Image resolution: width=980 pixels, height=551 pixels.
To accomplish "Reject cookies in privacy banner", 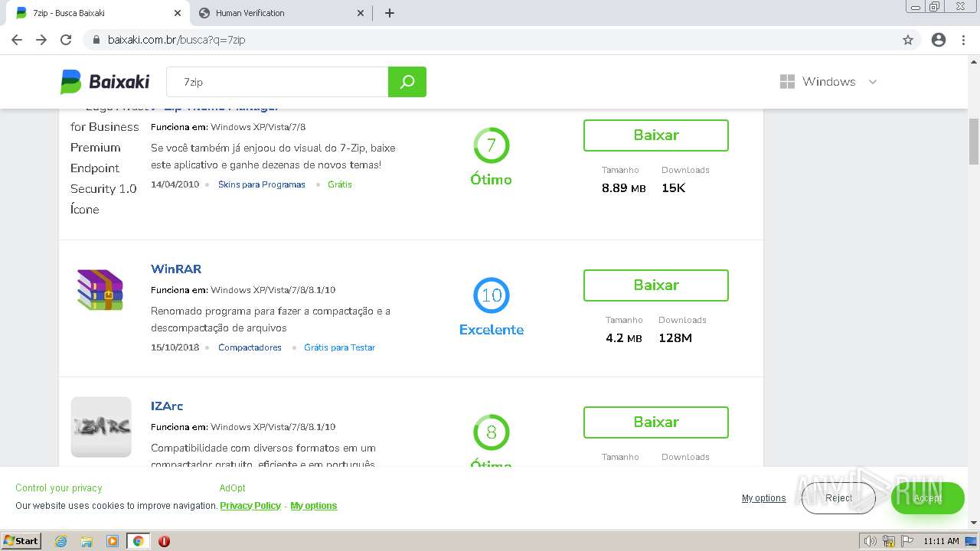I will pyautogui.click(x=838, y=498).
